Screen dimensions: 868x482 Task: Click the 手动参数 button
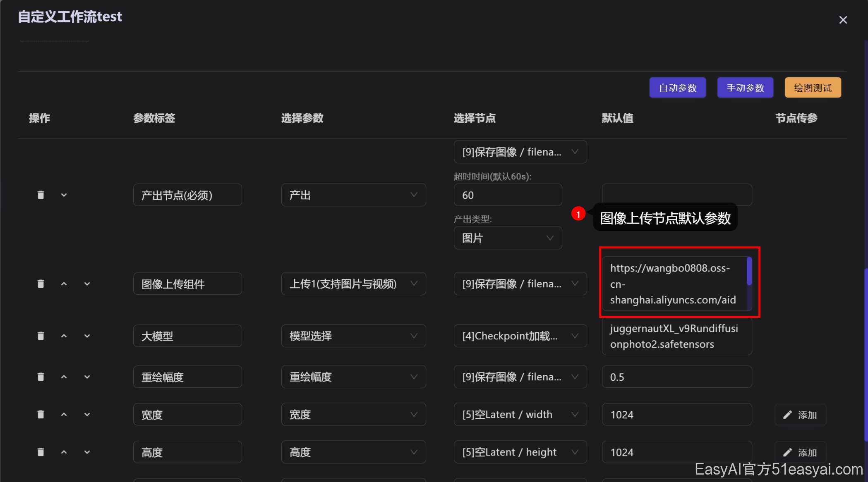[745, 88]
